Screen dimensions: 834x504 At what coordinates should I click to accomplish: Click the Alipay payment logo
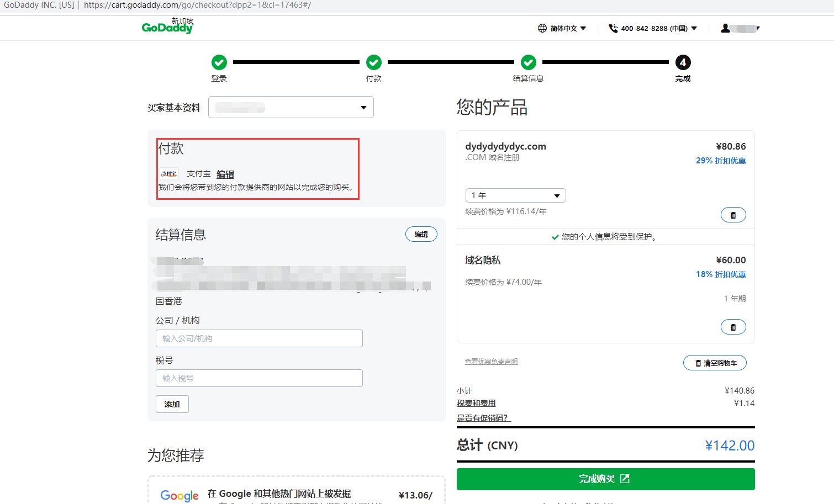[169, 174]
